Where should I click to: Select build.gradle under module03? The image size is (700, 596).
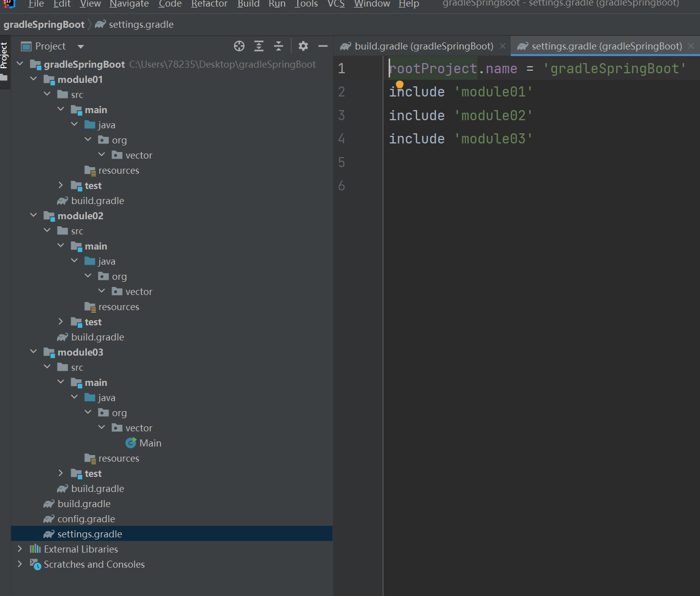(x=97, y=488)
